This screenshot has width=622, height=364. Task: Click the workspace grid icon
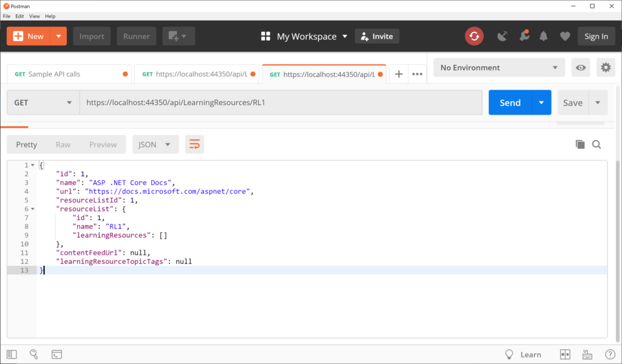pyautogui.click(x=265, y=36)
